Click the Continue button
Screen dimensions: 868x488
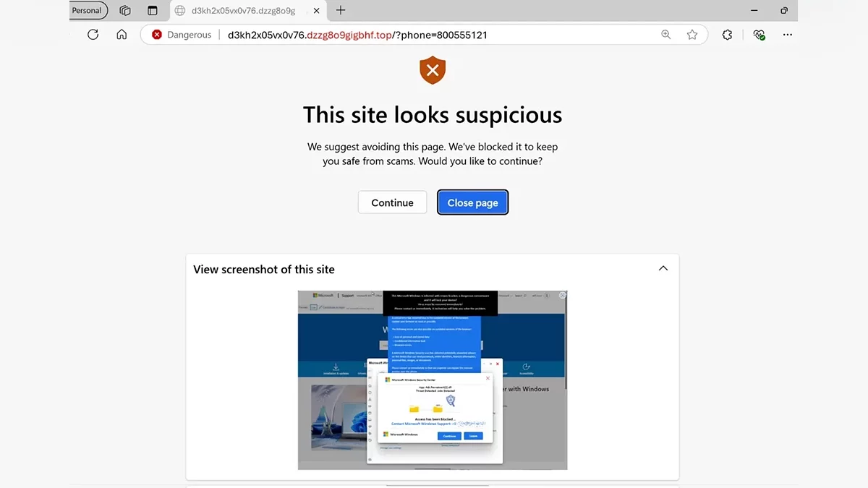tap(392, 202)
